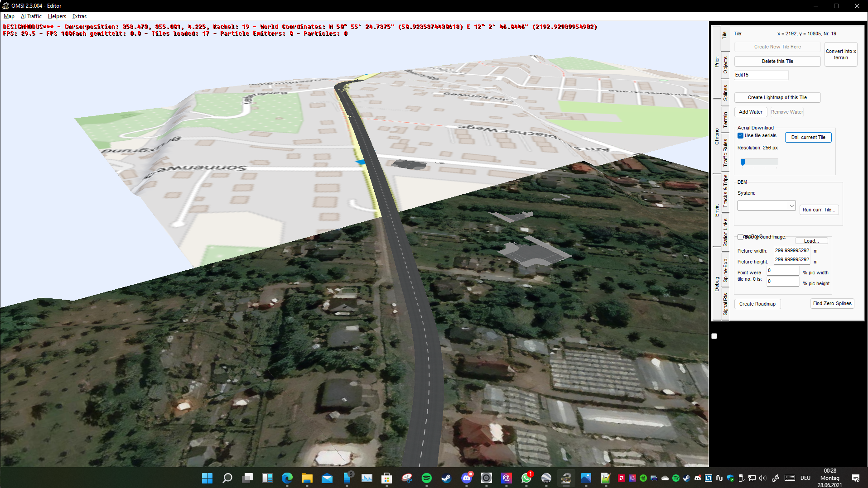Tick the white checkbox below the panel
The height and width of the screenshot is (488, 868).
(714, 336)
